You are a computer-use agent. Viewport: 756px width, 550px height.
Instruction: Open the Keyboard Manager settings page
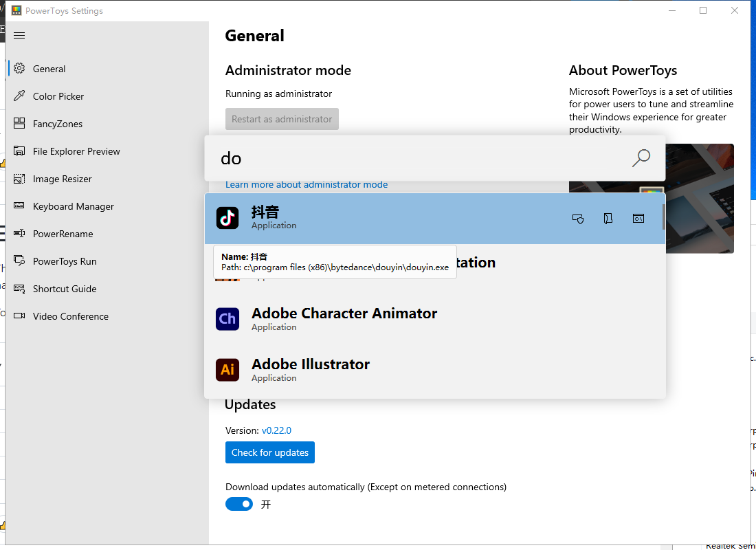coord(109,206)
